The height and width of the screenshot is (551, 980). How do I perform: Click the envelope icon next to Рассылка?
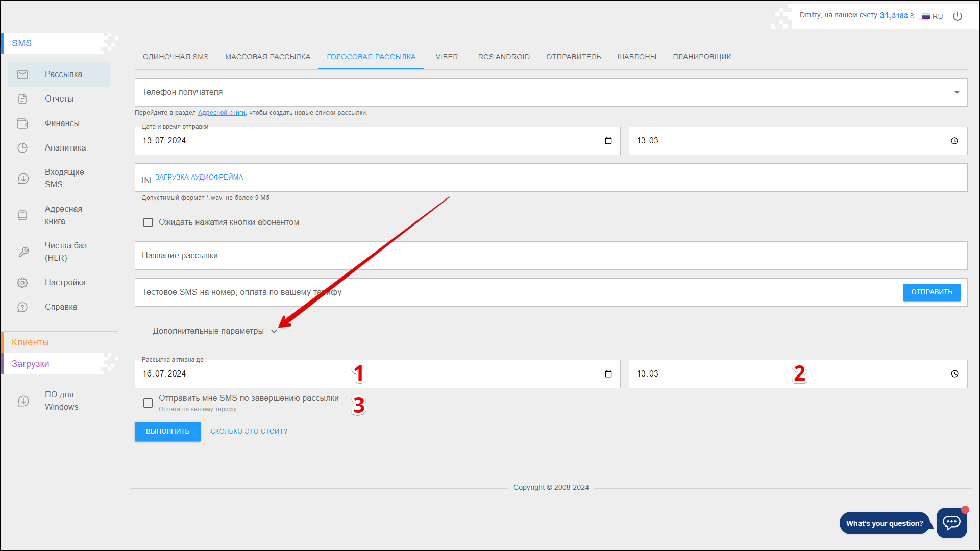click(22, 74)
